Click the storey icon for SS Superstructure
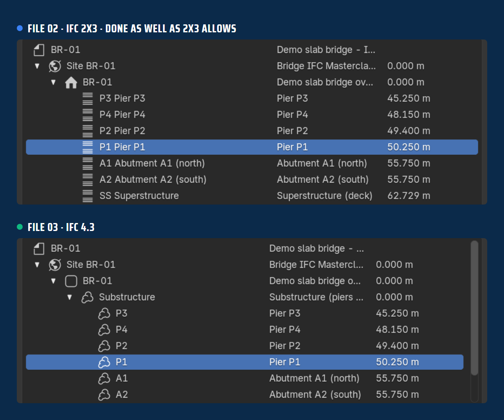 coord(87,196)
